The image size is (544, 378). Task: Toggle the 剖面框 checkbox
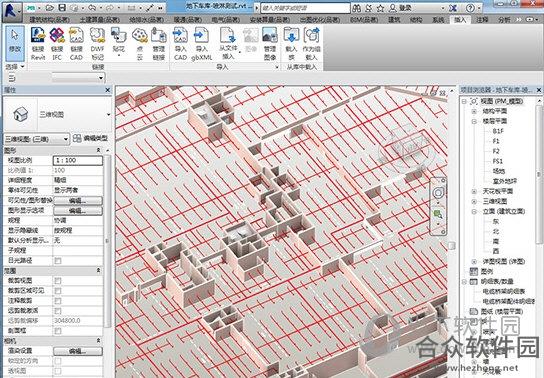[58, 331]
